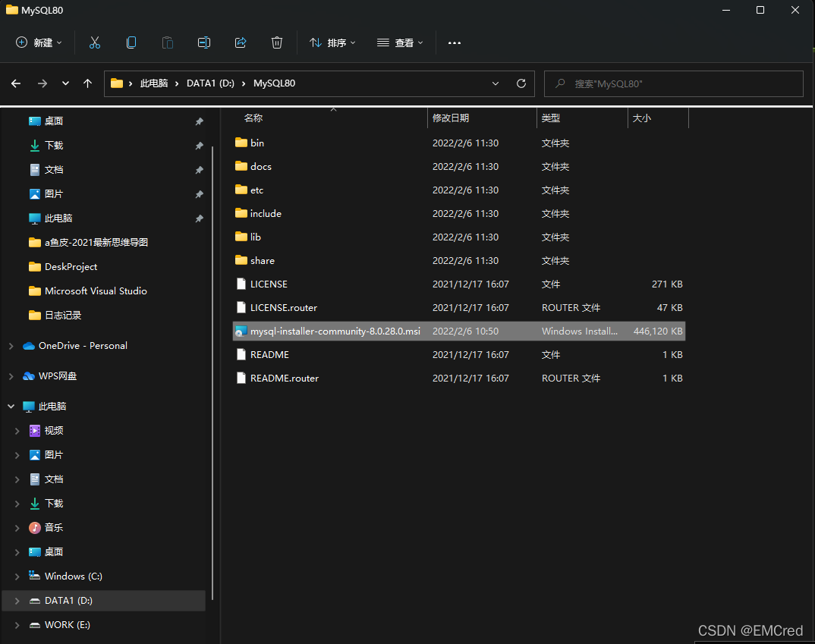Select the README file name
815x644 pixels.
pos(269,355)
